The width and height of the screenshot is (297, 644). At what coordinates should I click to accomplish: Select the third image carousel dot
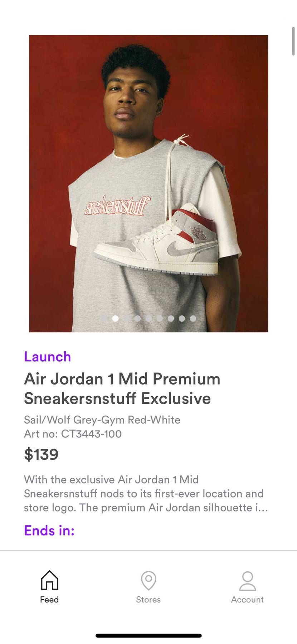click(126, 318)
